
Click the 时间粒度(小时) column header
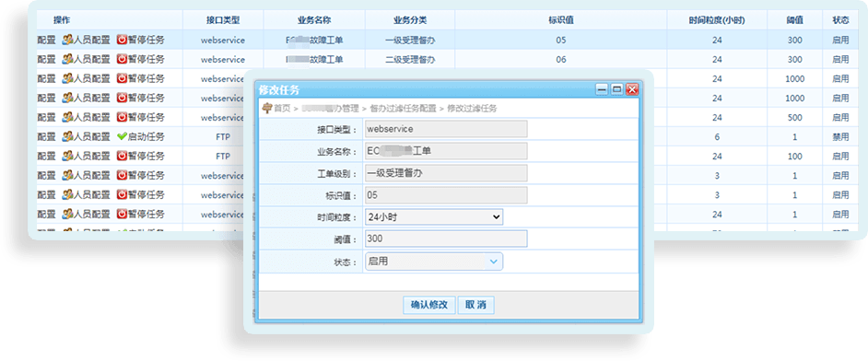coord(717,20)
